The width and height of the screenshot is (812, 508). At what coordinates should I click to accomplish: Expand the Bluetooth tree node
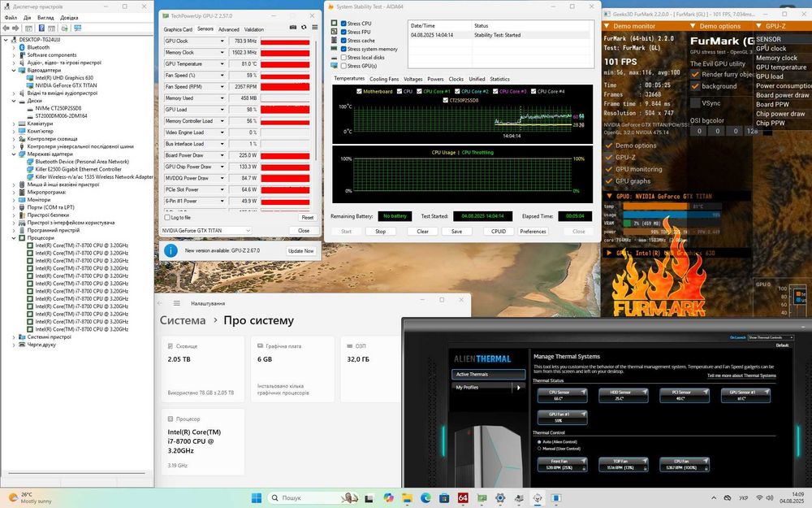[14, 47]
